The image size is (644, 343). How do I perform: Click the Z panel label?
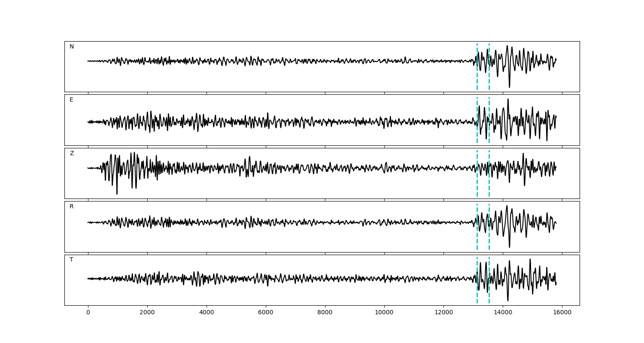coord(72,153)
